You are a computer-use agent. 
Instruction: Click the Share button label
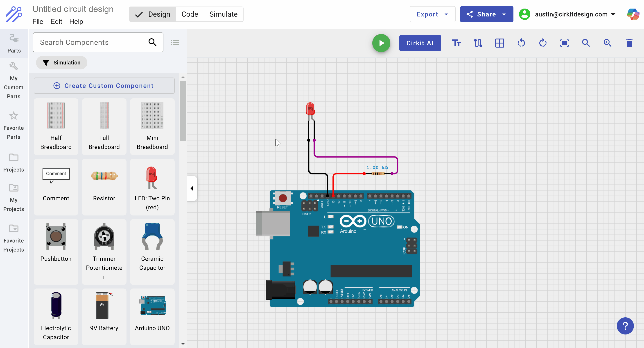486,14
